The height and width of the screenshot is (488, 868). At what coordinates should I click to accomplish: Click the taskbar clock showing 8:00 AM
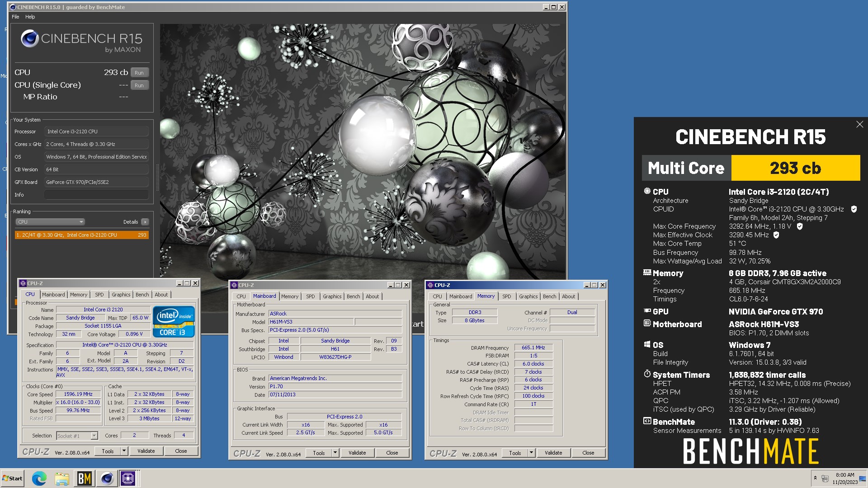coord(845,478)
